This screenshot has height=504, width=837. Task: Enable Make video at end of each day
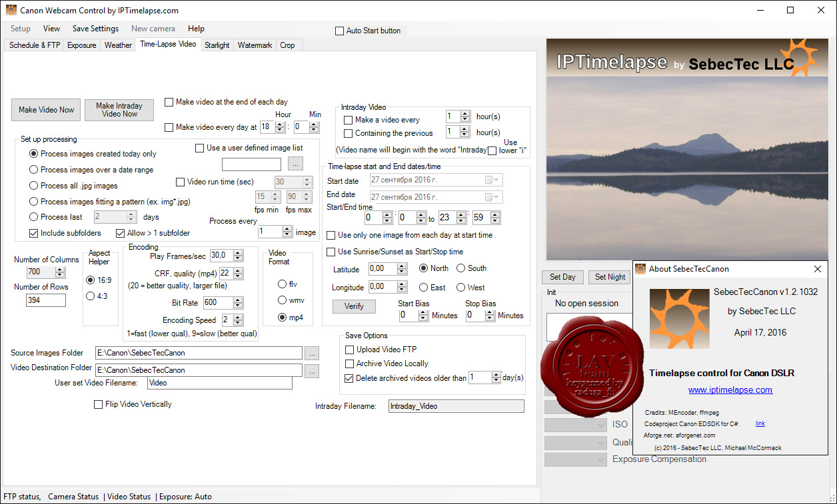tap(169, 102)
